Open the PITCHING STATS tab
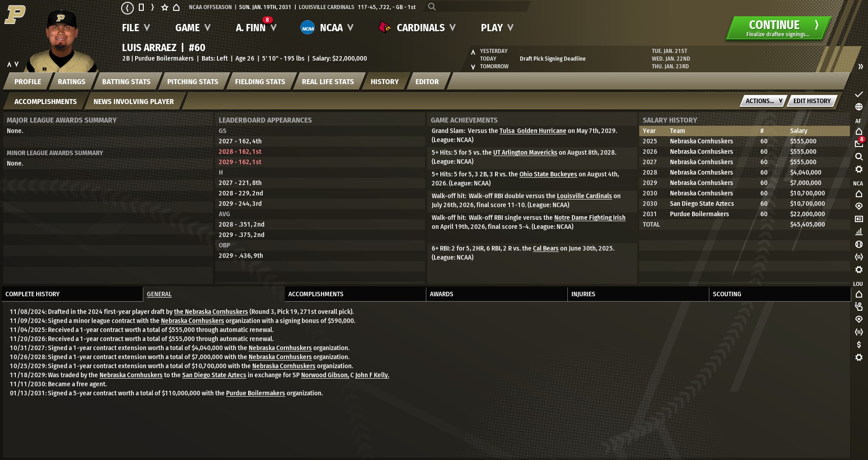This screenshot has width=868, height=460. (193, 81)
